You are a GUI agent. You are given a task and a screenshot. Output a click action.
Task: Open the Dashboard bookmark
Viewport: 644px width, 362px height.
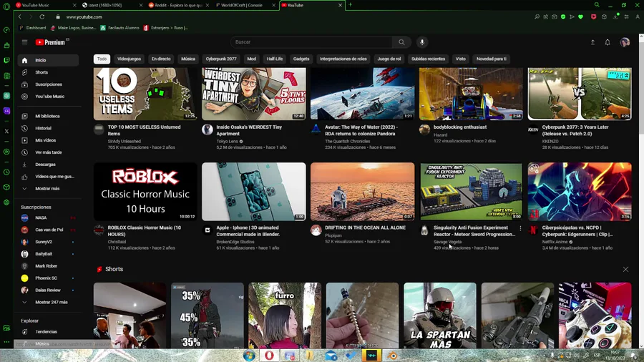pyautogui.click(x=32, y=28)
